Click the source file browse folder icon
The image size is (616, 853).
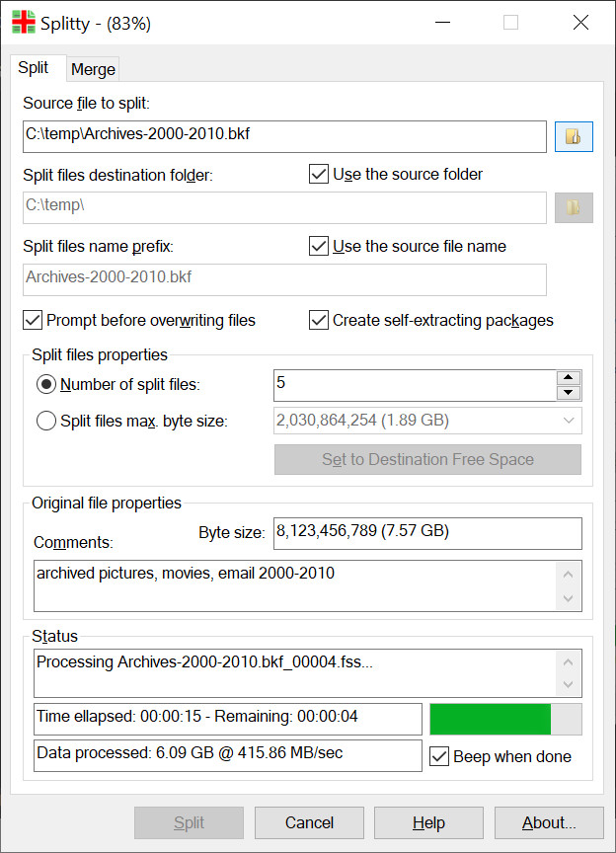pyautogui.click(x=574, y=136)
